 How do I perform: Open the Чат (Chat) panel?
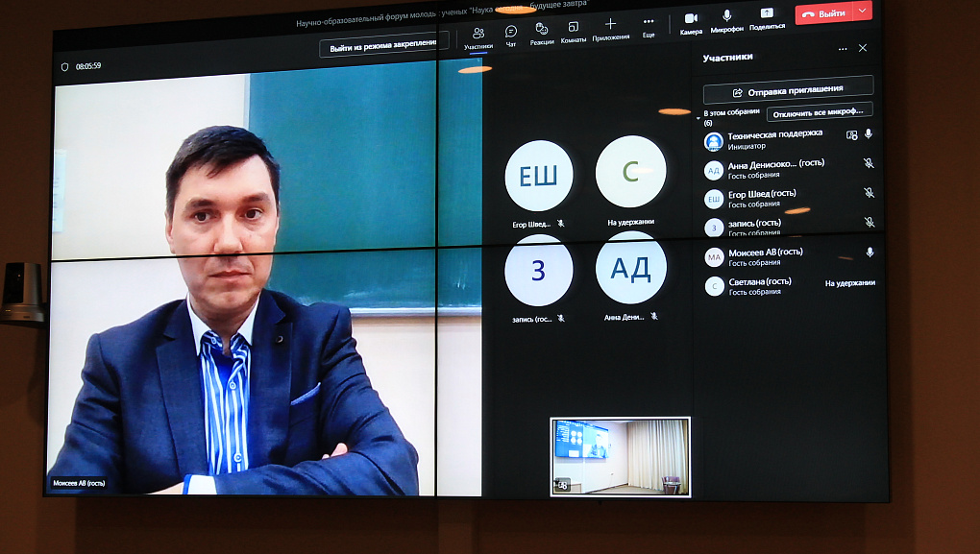511,34
